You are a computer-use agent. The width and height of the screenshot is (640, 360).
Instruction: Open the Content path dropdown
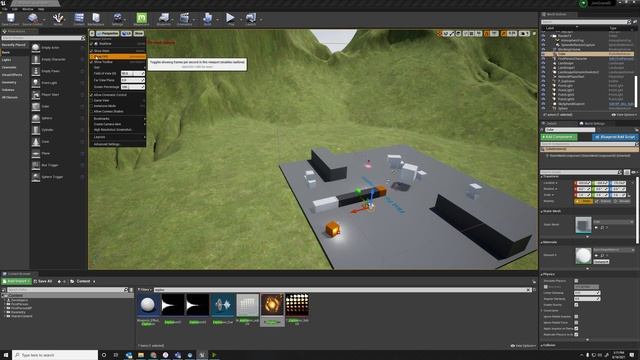94,281
